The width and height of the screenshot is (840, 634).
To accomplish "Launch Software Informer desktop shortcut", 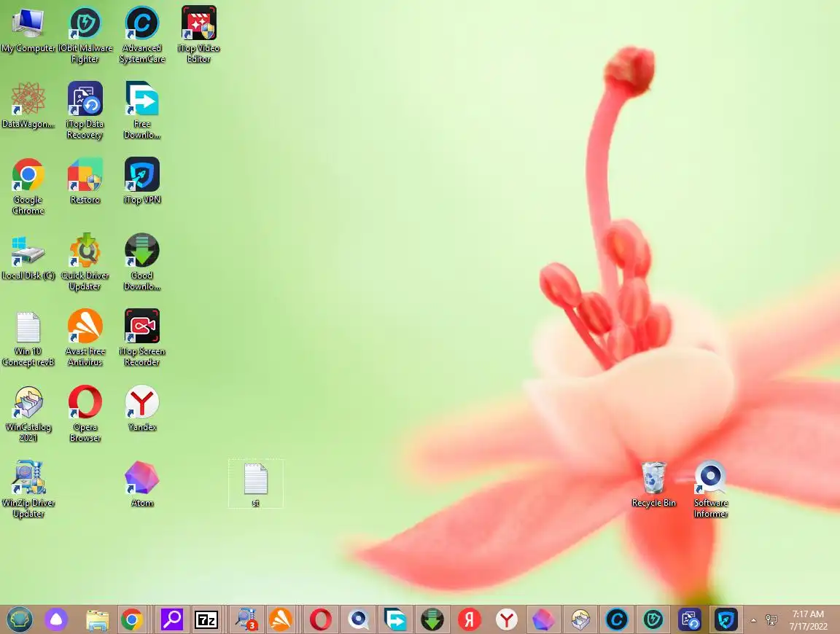I will [x=711, y=490].
